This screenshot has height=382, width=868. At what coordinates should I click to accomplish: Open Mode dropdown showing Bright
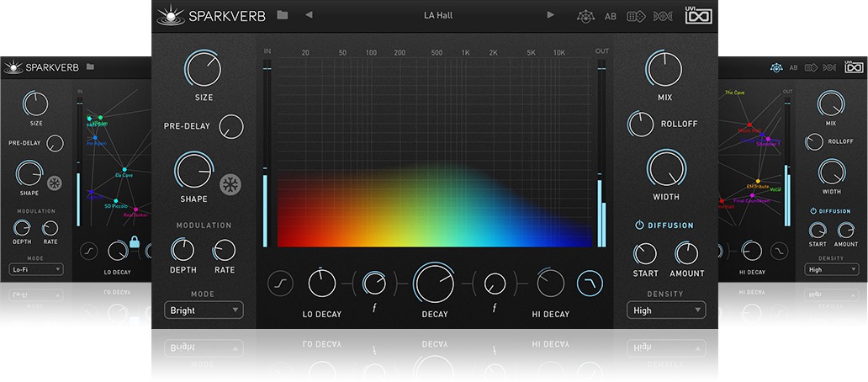(204, 310)
